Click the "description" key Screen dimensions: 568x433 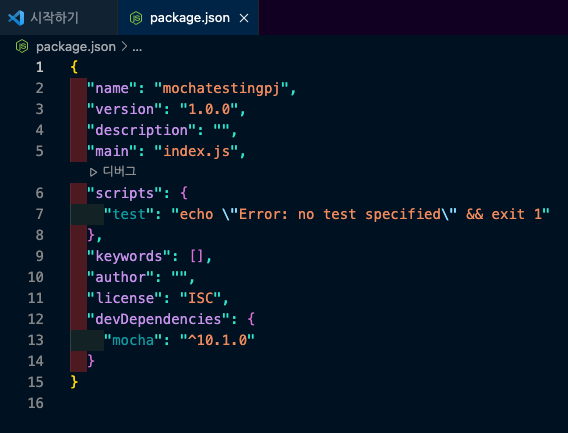click(141, 130)
